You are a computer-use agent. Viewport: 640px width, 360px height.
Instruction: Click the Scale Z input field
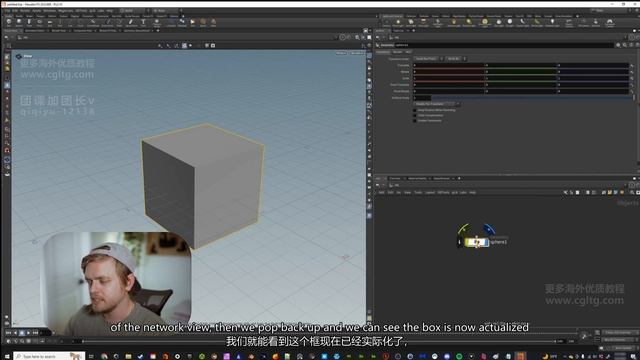[593, 78]
